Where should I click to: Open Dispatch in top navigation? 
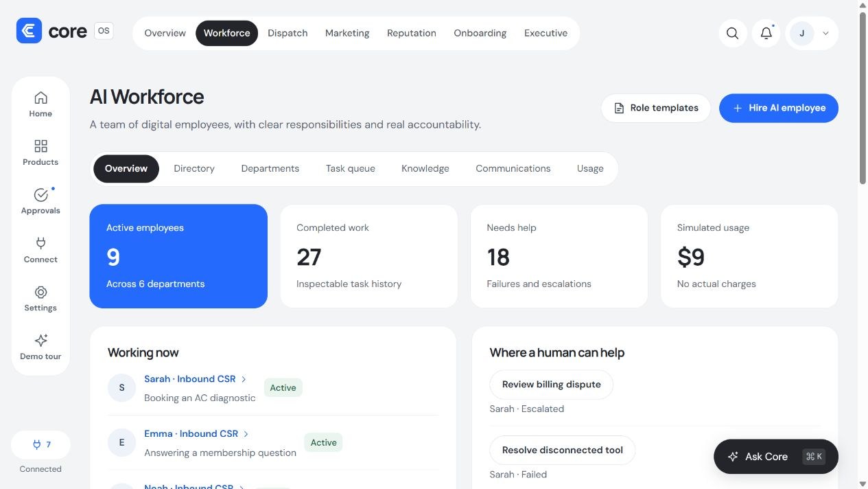coord(288,33)
